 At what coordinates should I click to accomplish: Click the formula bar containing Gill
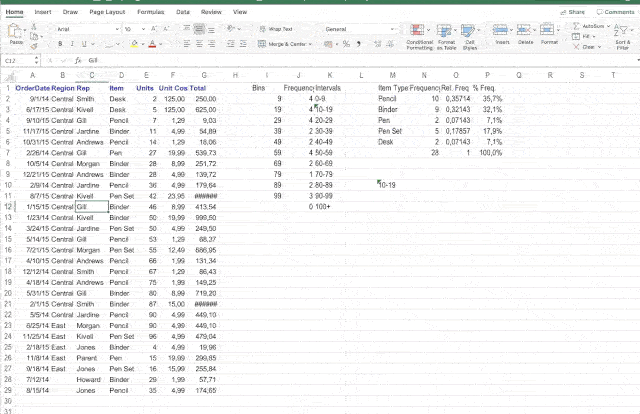click(x=359, y=60)
